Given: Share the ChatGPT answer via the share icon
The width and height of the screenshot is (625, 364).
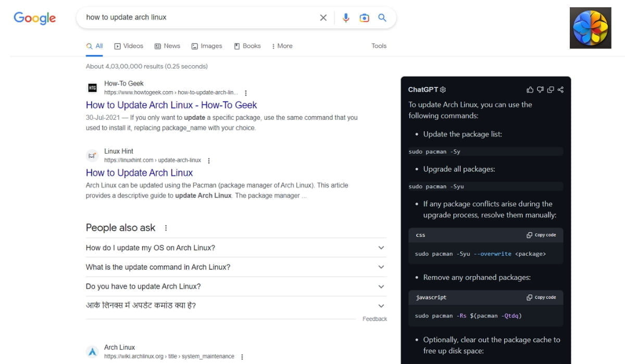Looking at the screenshot, I should click(560, 90).
